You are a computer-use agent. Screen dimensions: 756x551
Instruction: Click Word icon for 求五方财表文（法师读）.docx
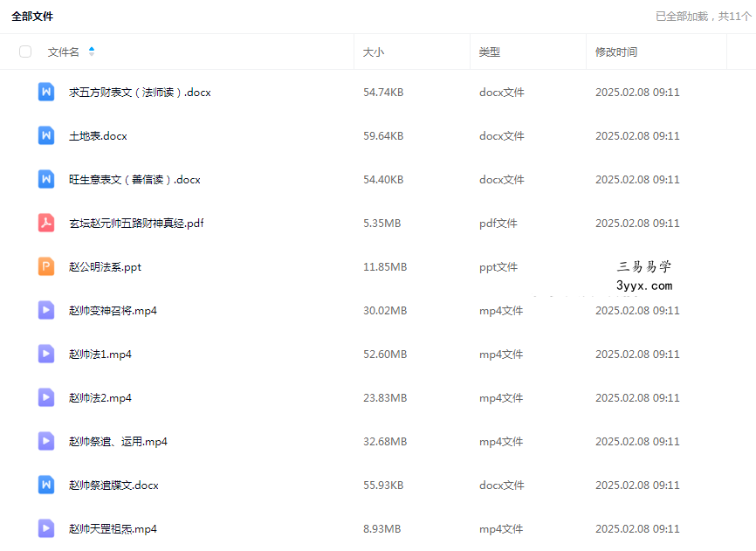coord(46,92)
